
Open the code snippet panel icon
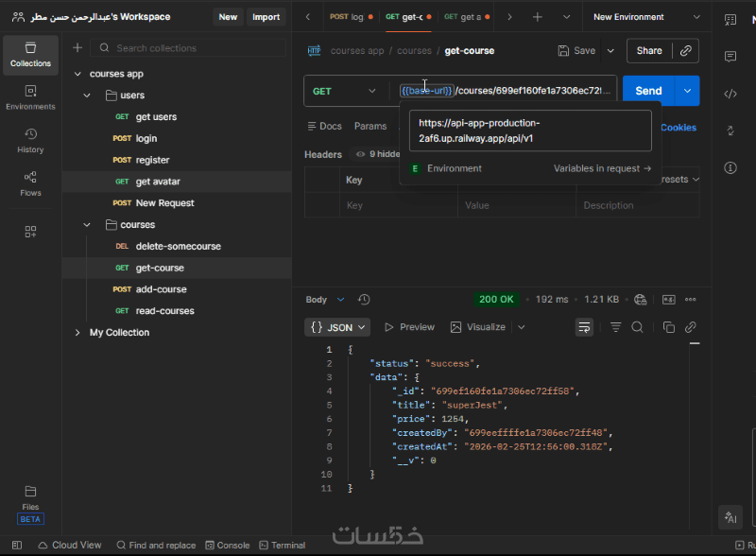coord(730,94)
